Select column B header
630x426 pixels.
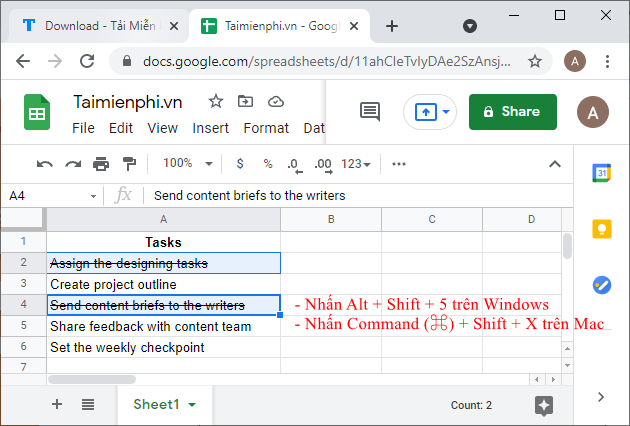click(331, 219)
